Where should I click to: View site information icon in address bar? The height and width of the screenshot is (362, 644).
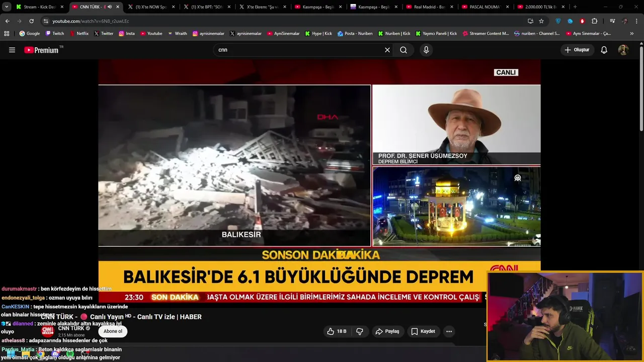click(46, 21)
